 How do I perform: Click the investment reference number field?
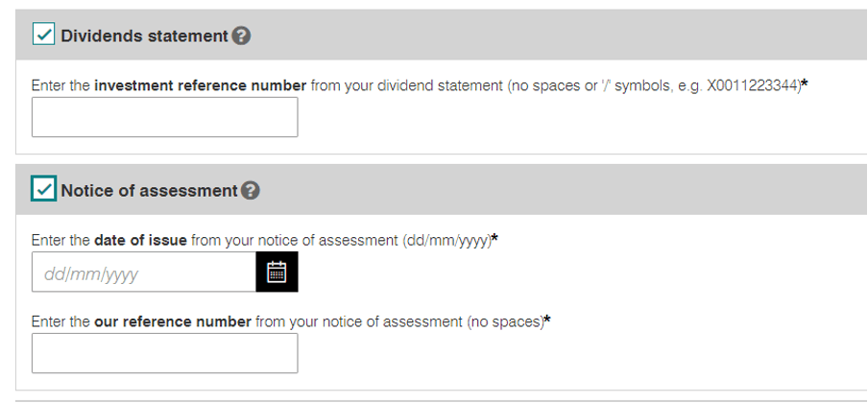point(164,117)
